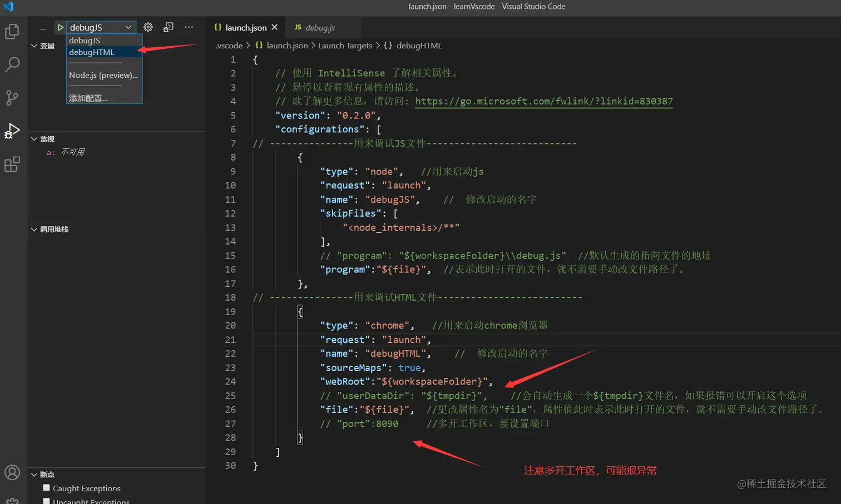Click the "name": "debugJS" line

[370, 199]
